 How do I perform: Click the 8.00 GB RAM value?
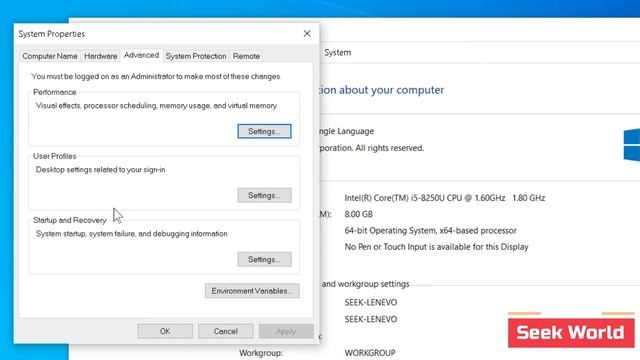point(358,214)
